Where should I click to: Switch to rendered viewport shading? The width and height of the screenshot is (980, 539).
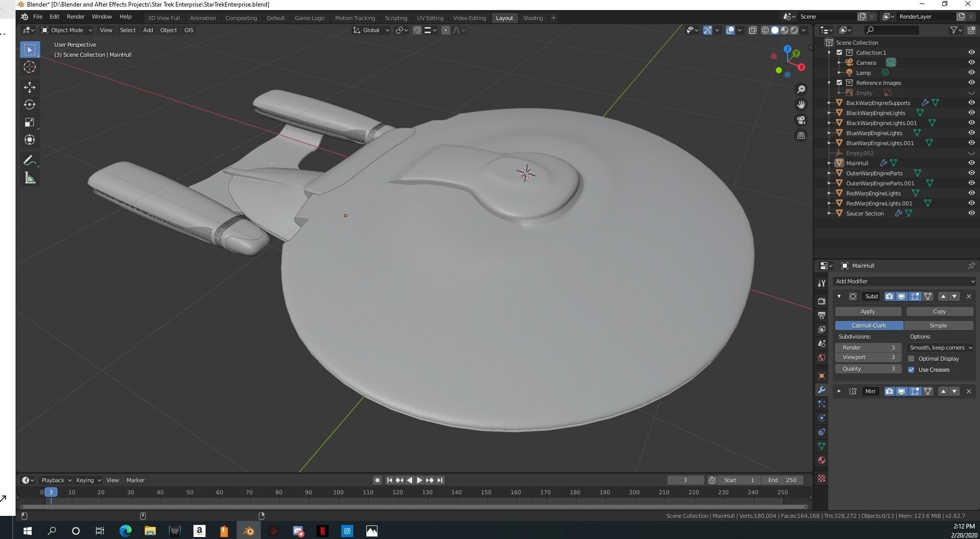[x=794, y=30]
